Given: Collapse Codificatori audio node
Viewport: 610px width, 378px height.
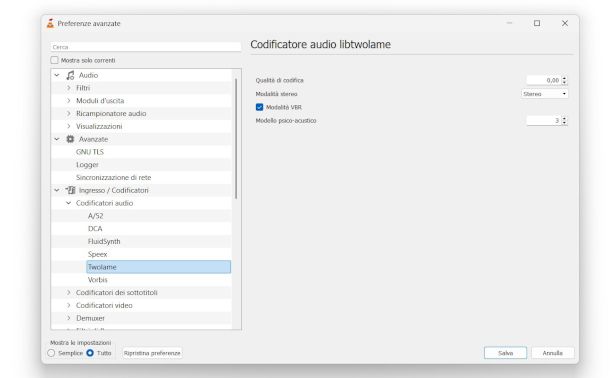Looking at the screenshot, I should pos(68,203).
